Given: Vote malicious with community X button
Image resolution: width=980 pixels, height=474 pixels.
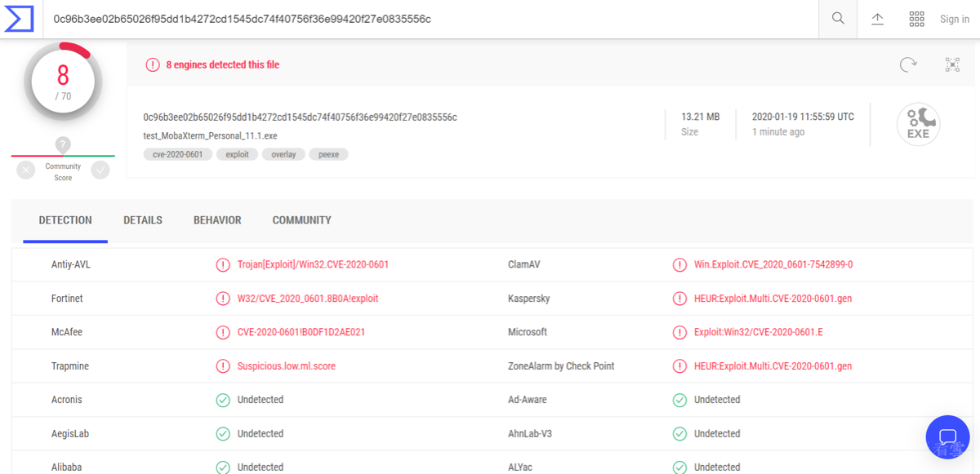Looking at the screenshot, I should pyautogui.click(x=26, y=170).
